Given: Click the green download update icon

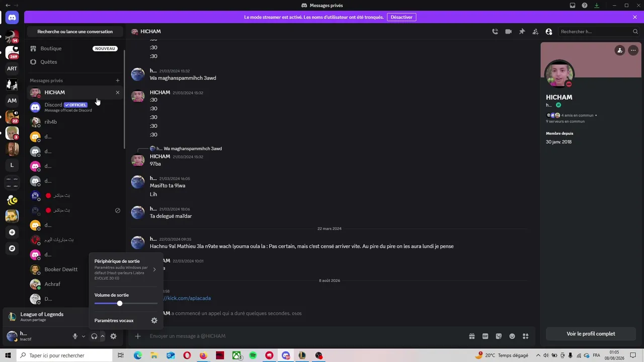Looking at the screenshot, I should click(597, 6).
